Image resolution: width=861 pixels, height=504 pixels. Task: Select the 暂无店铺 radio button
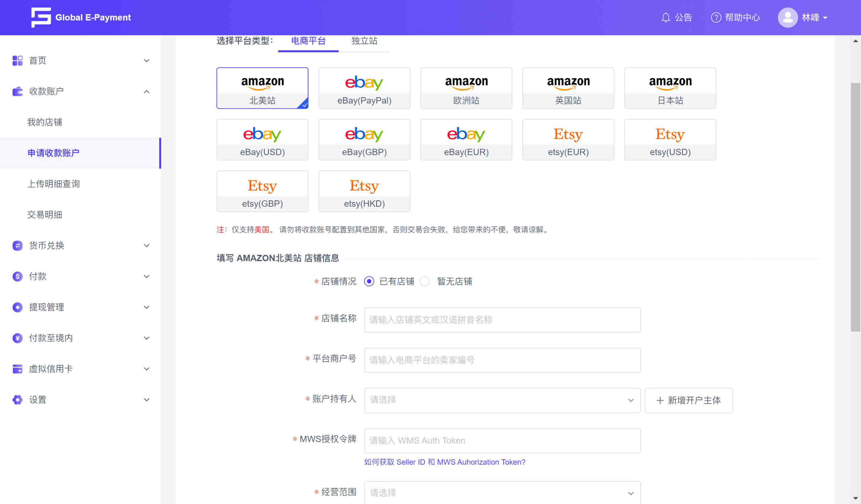coord(424,281)
